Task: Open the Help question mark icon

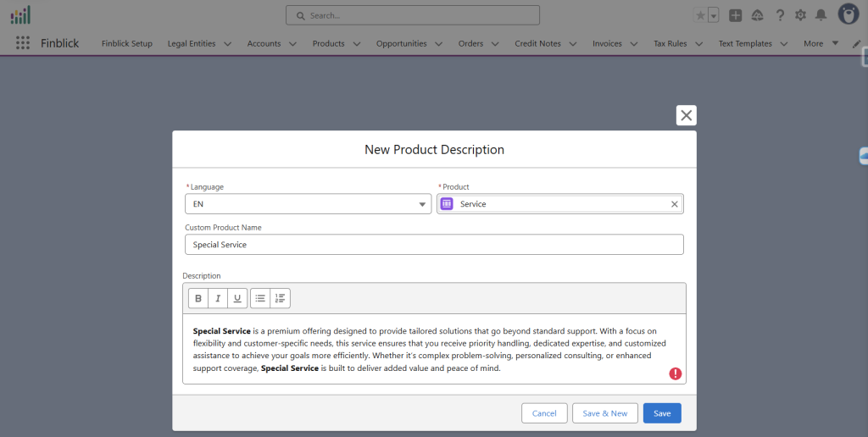Action: (x=780, y=15)
